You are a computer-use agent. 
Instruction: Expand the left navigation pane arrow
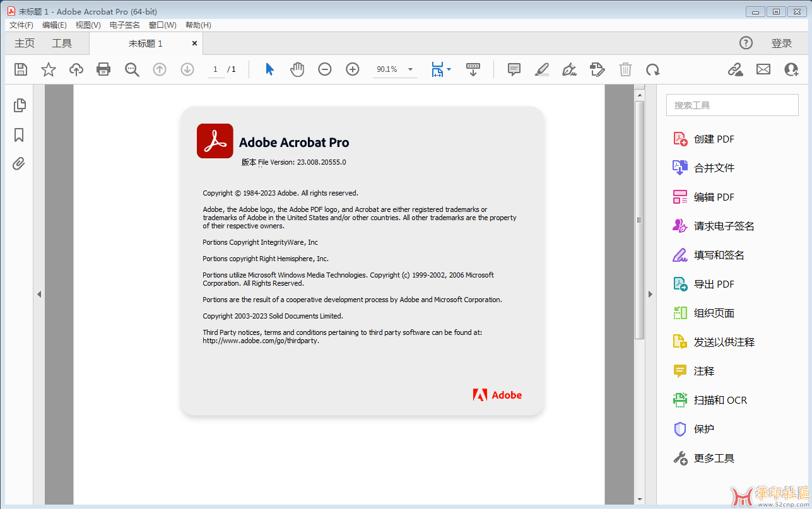coord(39,294)
